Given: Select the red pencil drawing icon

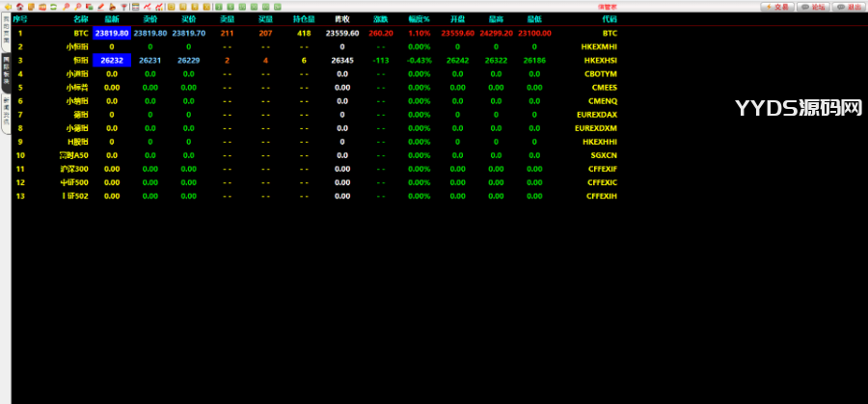Looking at the screenshot, I should coord(100,7).
